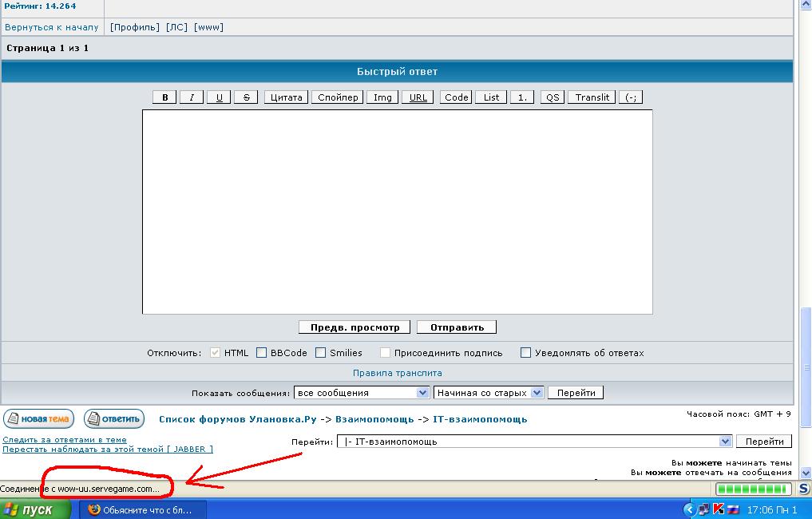This screenshot has width=812, height=519.
Task: Click the Kaspersky tray icon
Action: [719, 509]
